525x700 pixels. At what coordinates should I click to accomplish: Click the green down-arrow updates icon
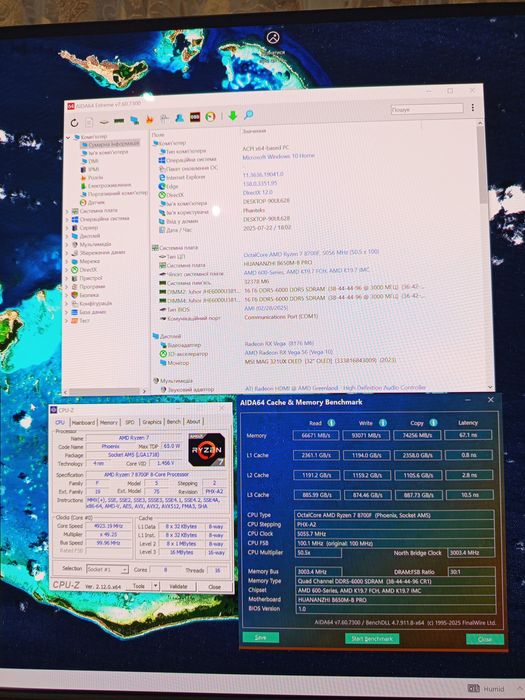(x=233, y=116)
